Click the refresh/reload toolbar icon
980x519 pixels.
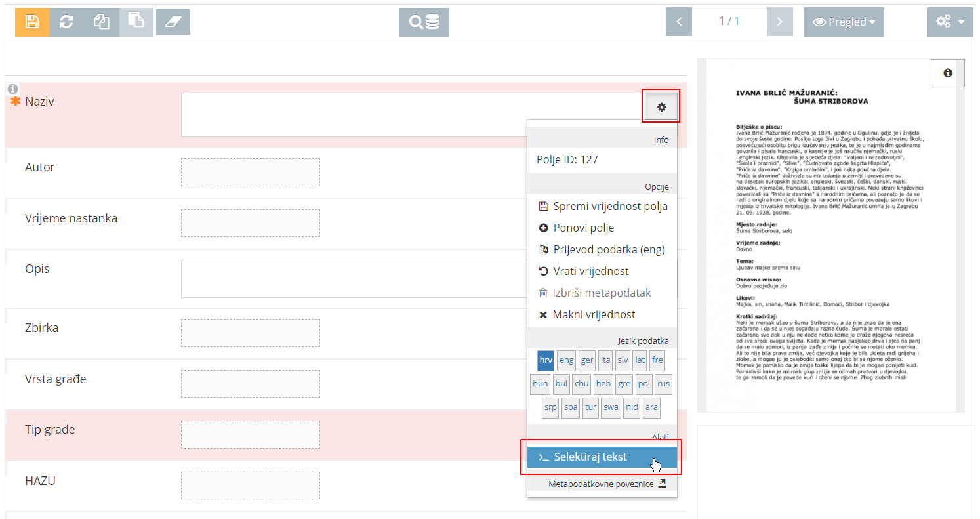pos(66,21)
